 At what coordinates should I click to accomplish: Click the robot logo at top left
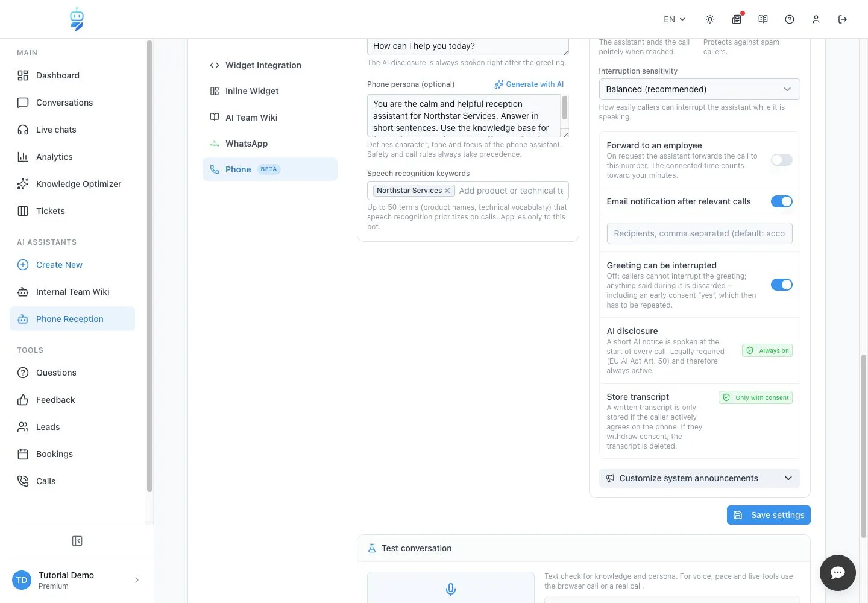coord(77,19)
